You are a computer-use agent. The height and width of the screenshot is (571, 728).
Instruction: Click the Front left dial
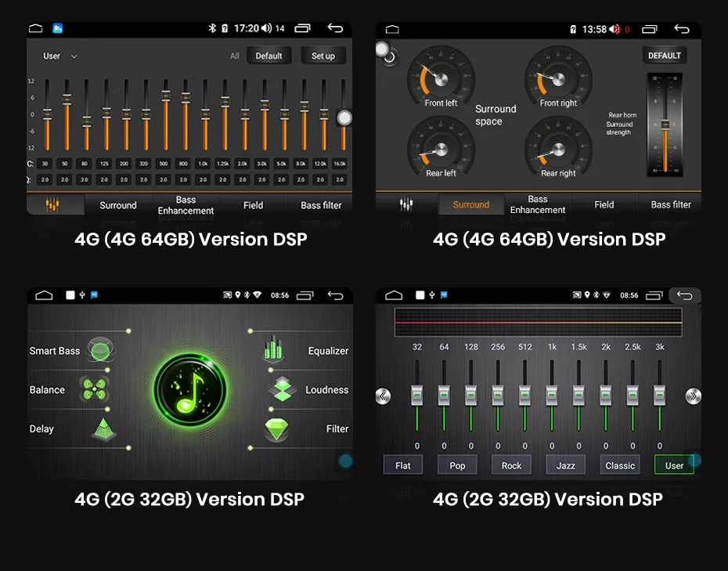(441, 78)
